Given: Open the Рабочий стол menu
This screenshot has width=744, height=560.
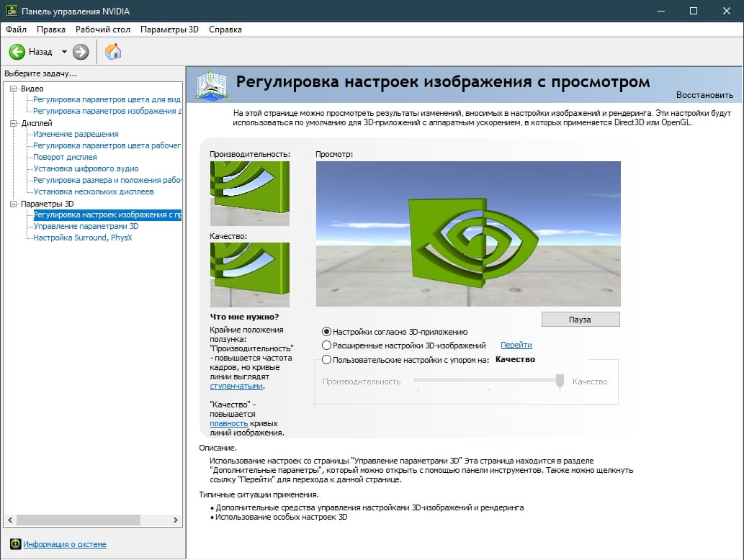Looking at the screenshot, I should pos(102,30).
